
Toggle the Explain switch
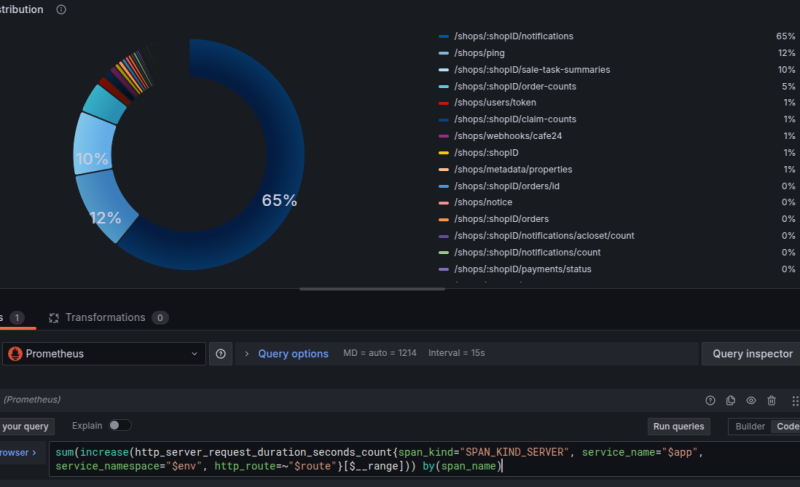119,425
